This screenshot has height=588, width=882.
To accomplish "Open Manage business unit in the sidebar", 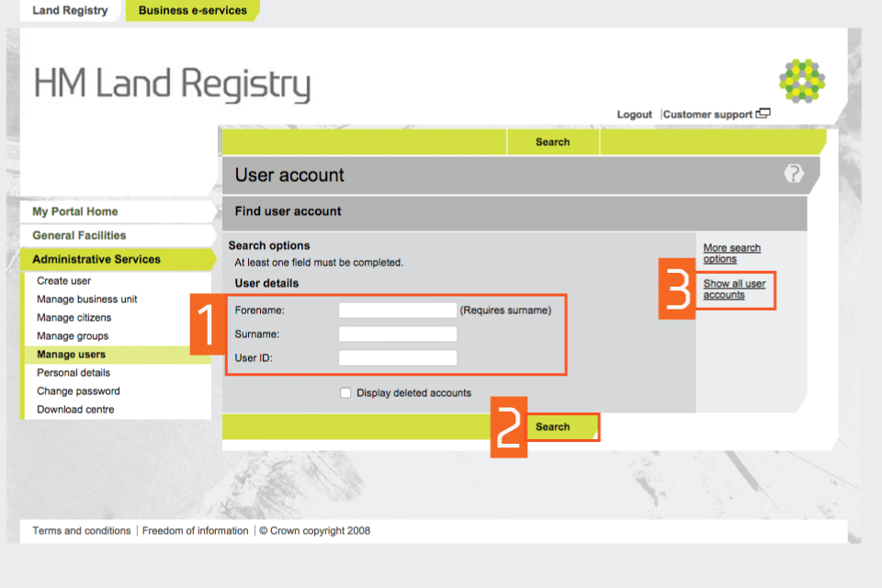I will pos(87,300).
